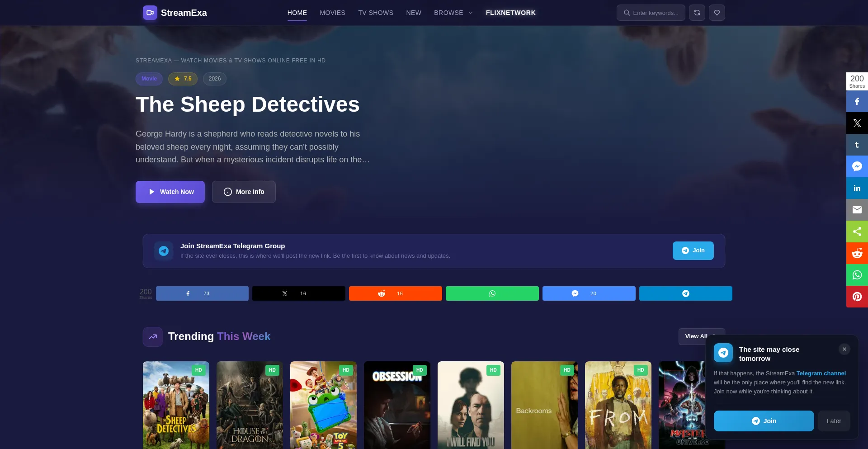Click WhatsApp icon in side share panel
Image resolution: width=868 pixels, height=449 pixels.
point(857,275)
